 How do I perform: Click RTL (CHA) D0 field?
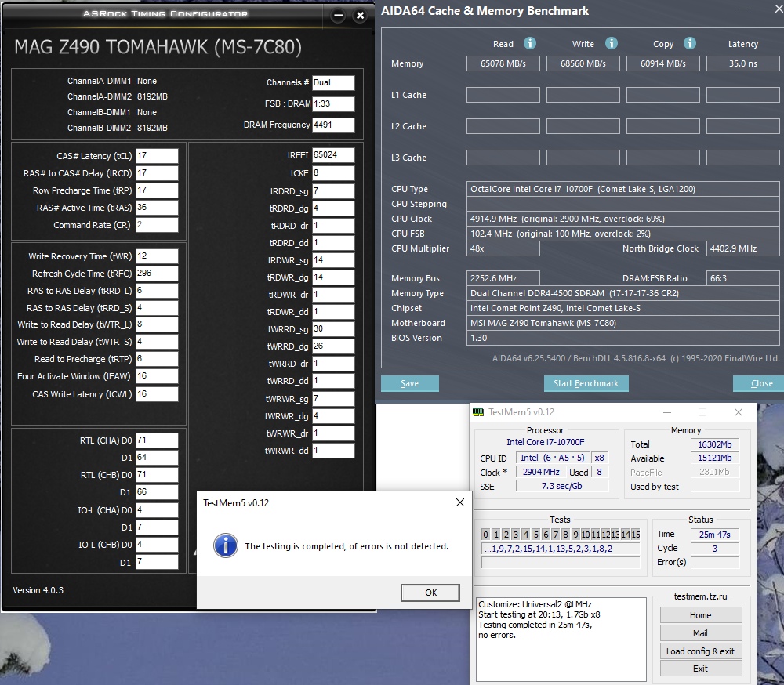point(157,440)
